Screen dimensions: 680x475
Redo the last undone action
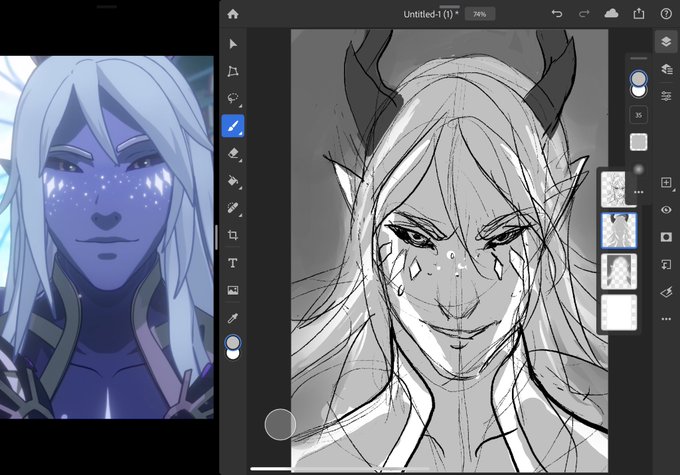[584, 14]
